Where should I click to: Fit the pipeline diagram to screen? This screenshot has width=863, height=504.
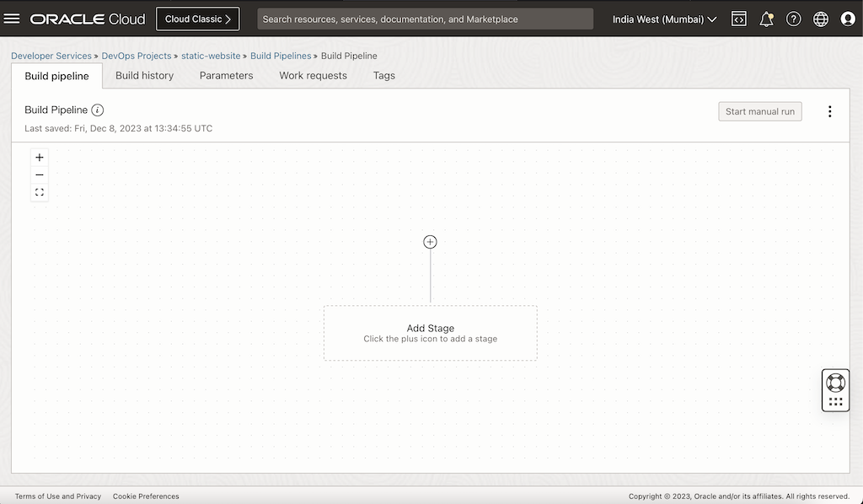39,192
